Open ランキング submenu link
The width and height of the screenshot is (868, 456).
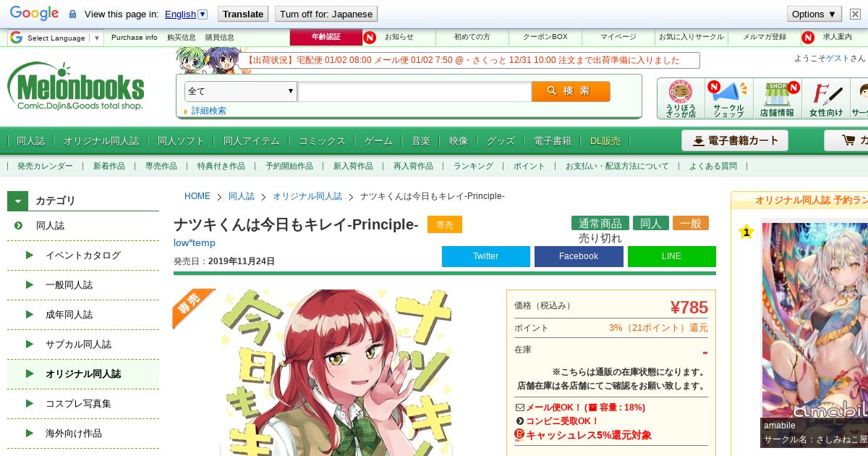coord(473,166)
